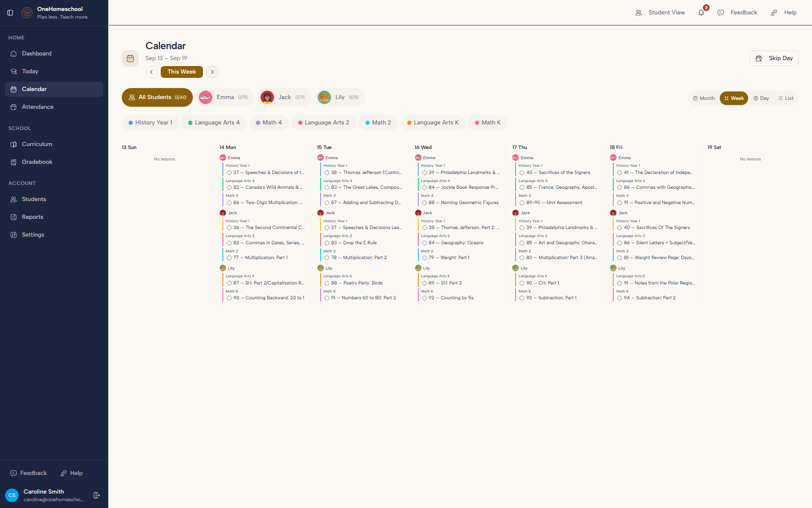The width and height of the screenshot is (812, 508).
Task: Click Emma's avatar on Monday
Action: [223, 157]
